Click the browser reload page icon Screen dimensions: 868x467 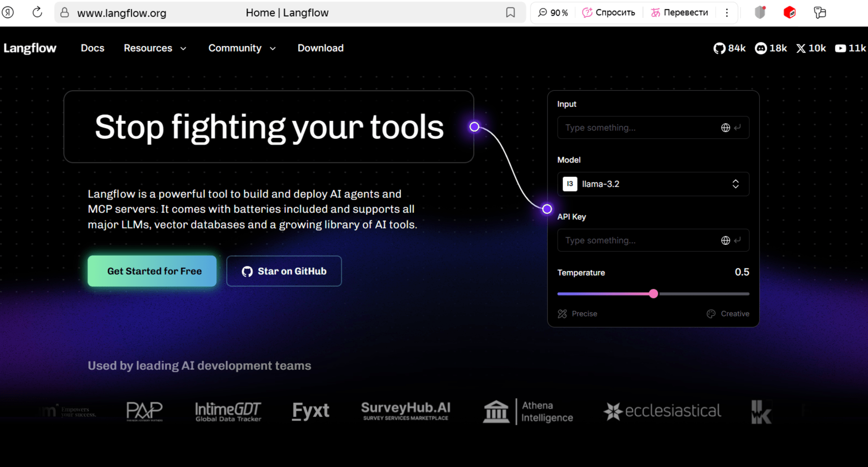[x=37, y=13]
